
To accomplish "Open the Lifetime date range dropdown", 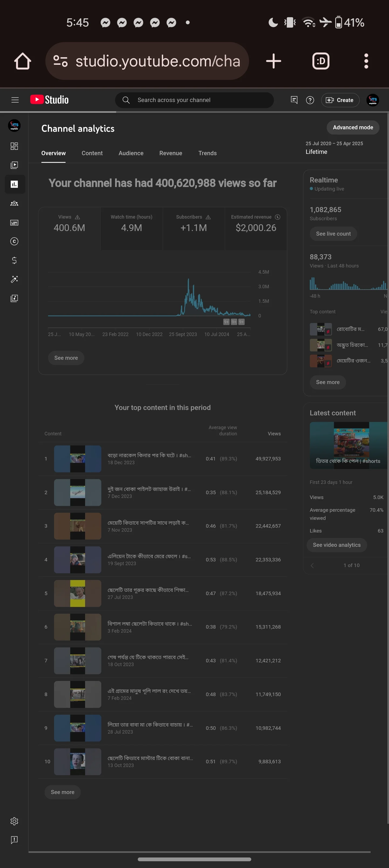I will pos(344,148).
